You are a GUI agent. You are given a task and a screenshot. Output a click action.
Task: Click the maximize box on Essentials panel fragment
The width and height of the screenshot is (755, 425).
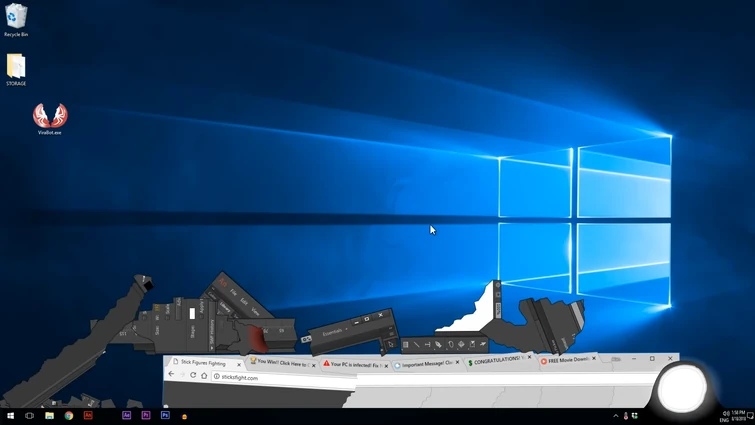click(367, 319)
